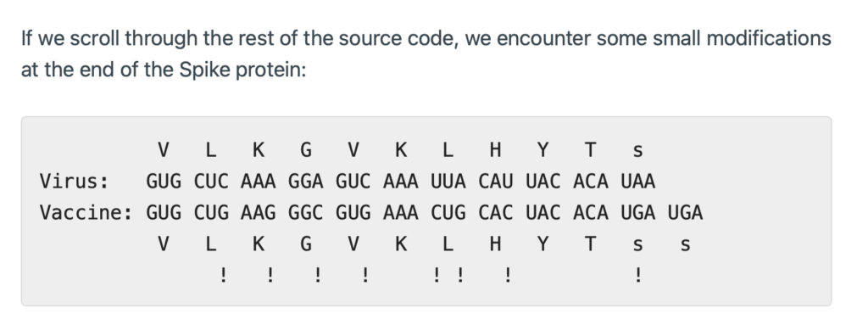The width and height of the screenshot is (868, 325).
Task: Click the 'Vaccine:' row label
Action: click(x=86, y=212)
